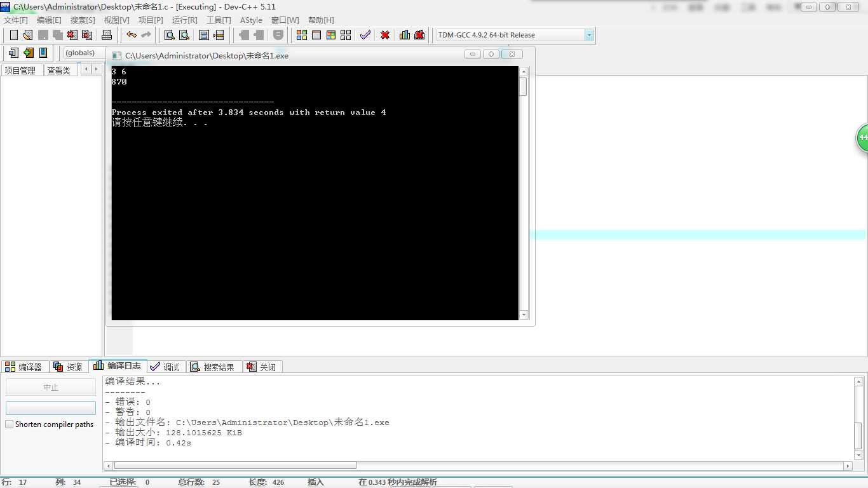The image size is (868, 488).
Task: Click the log line 输出大小: 128.1015625 KiB
Action: [x=173, y=433]
